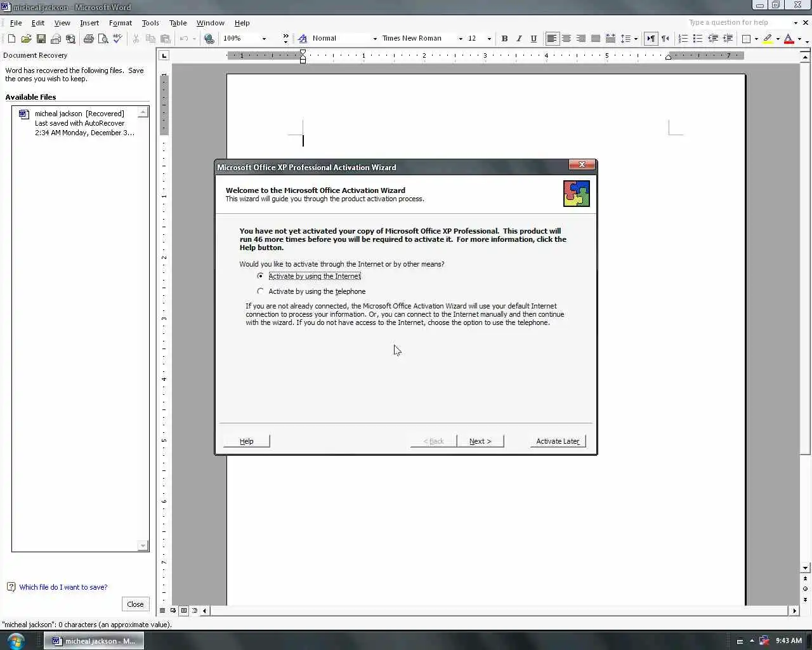Open the Times New Roman font dropdown
Screen dimensions: 812x650
[461, 39]
